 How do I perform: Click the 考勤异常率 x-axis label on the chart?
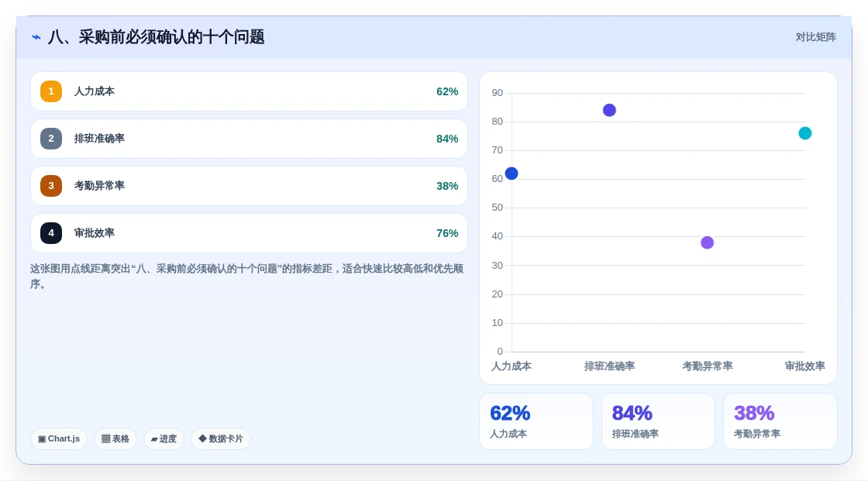[x=708, y=366]
